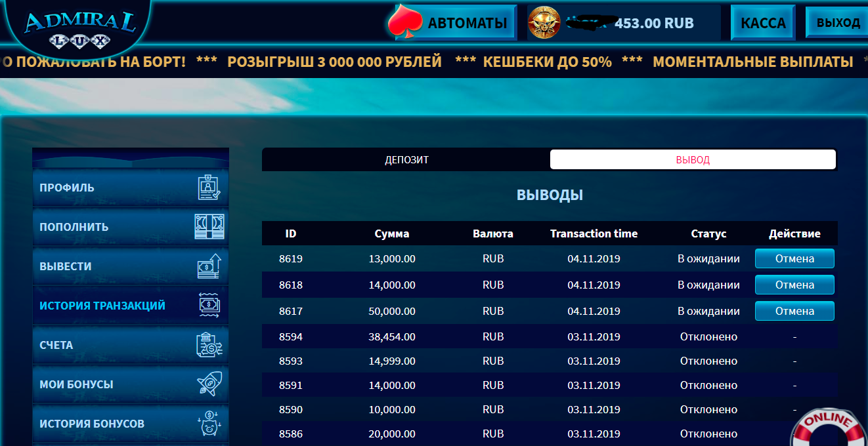The image size is (868, 446).
Task: Cancel withdrawal 8618 with Отмена
Action: point(794,285)
